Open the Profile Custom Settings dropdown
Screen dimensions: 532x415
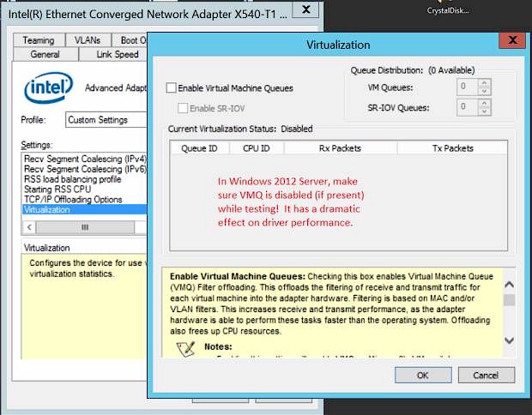pyautogui.click(x=106, y=120)
